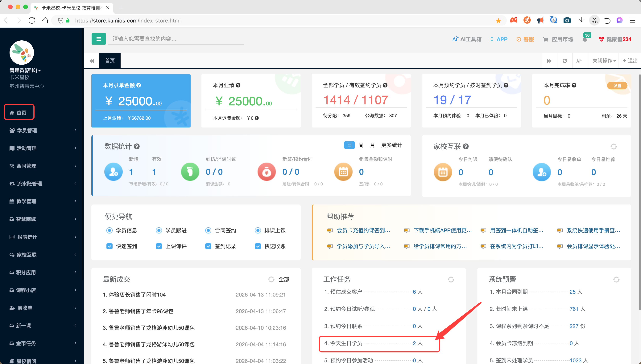
Task: Refresh the 最新成交 list
Action: click(271, 279)
